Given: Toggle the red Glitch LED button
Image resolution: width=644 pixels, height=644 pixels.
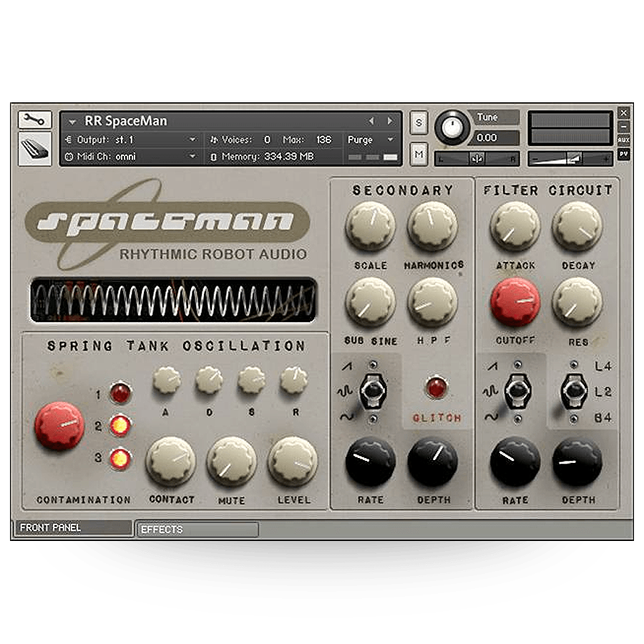Looking at the screenshot, I should click(x=436, y=387).
